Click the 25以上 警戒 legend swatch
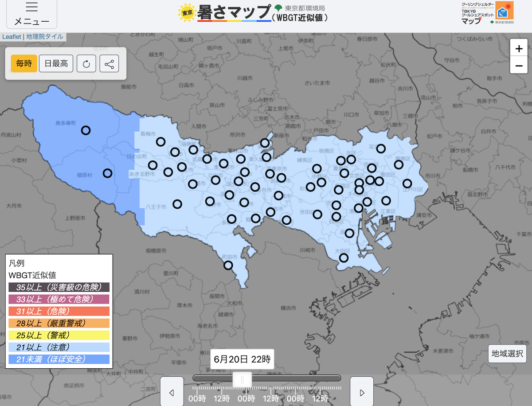The width and height of the screenshot is (532, 406). click(x=59, y=335)
